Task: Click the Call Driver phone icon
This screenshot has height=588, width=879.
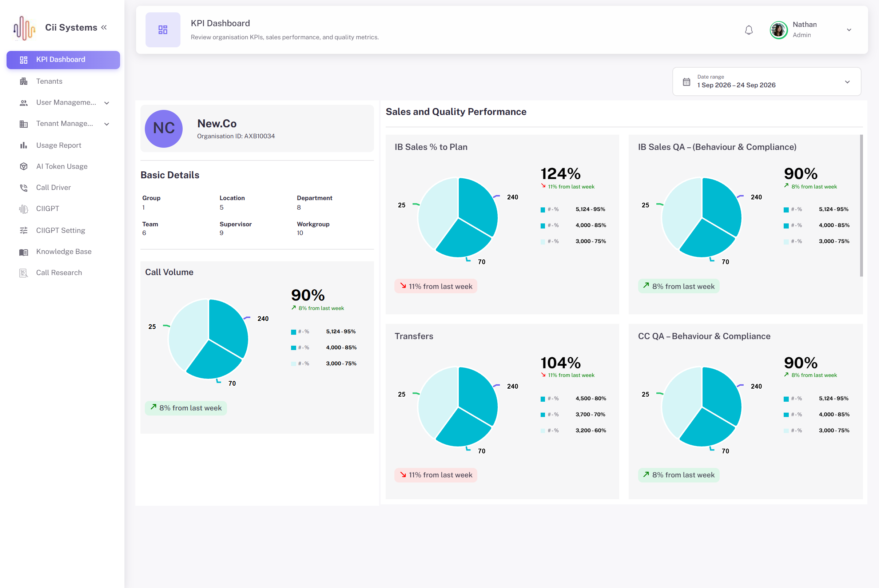Action: click(24, 188)
